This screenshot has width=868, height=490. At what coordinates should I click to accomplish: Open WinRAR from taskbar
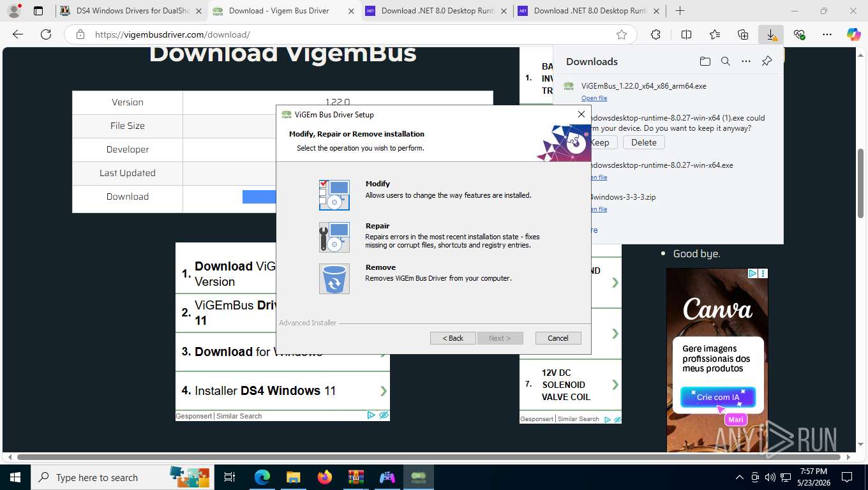[355, 477]
